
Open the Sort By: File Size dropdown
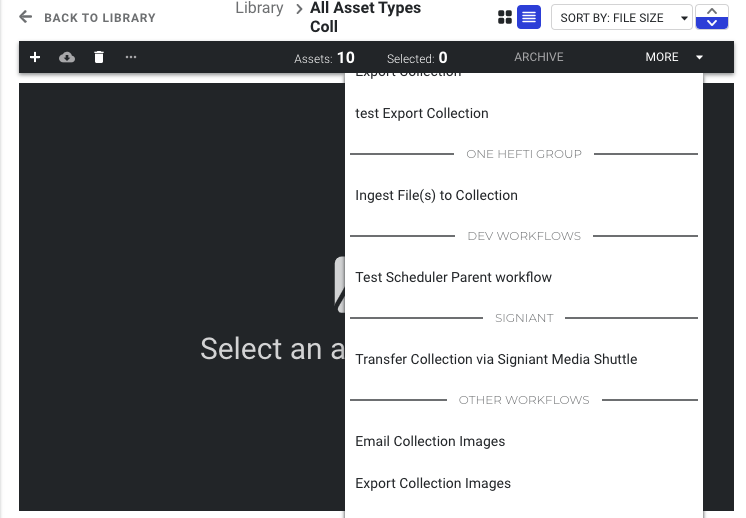620,18
